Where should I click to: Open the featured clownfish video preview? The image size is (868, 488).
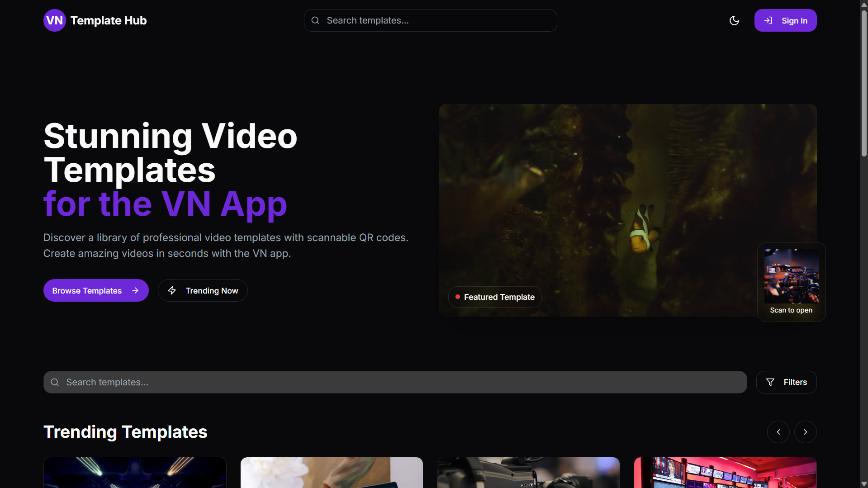click(628, 210)
